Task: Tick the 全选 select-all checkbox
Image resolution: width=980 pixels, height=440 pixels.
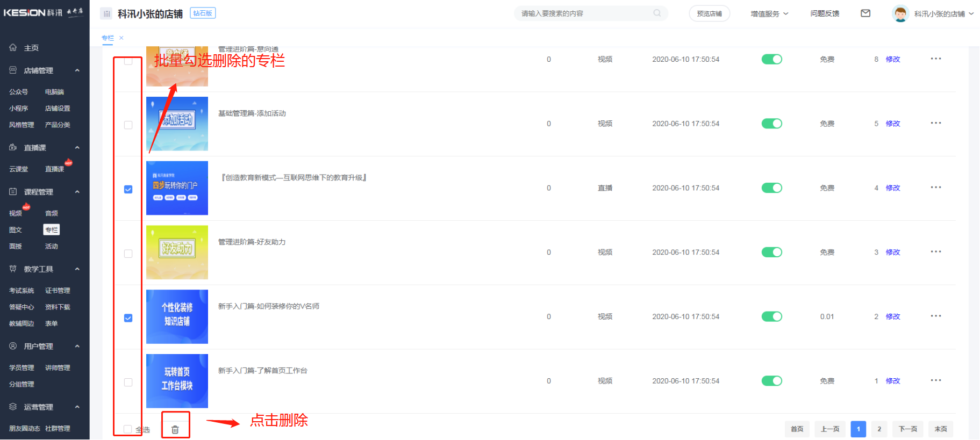Action: [128, 429]
